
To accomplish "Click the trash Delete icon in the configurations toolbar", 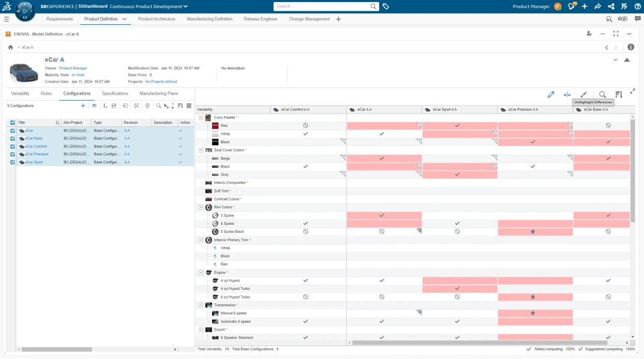I will [148, 105].
